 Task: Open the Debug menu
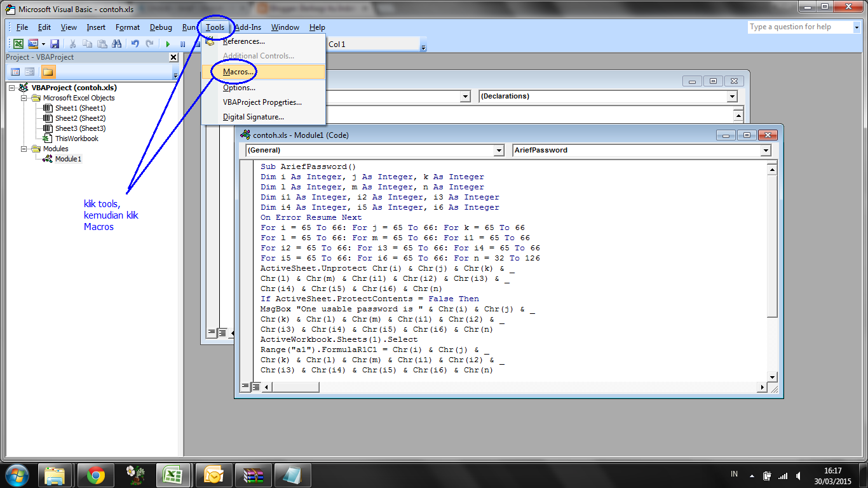[x=161, y=27]
